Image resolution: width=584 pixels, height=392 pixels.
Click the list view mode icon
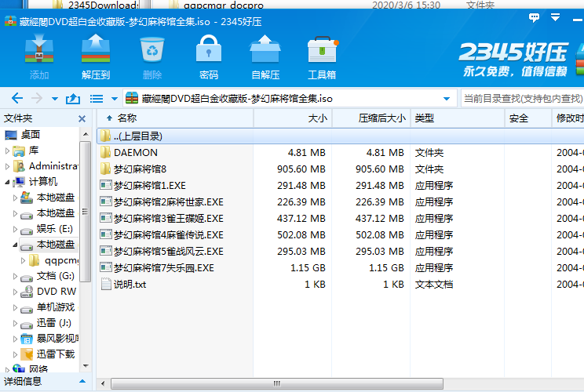pyautogui.click(x=97, y=99)
